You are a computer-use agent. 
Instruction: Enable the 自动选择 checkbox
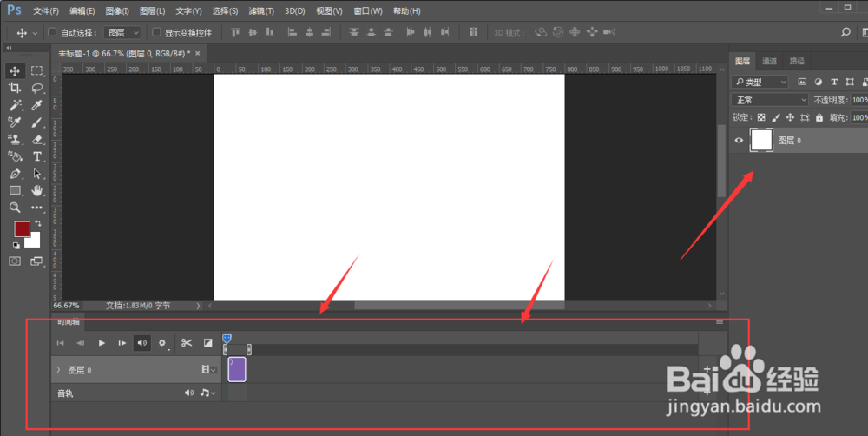click(52, 32)
